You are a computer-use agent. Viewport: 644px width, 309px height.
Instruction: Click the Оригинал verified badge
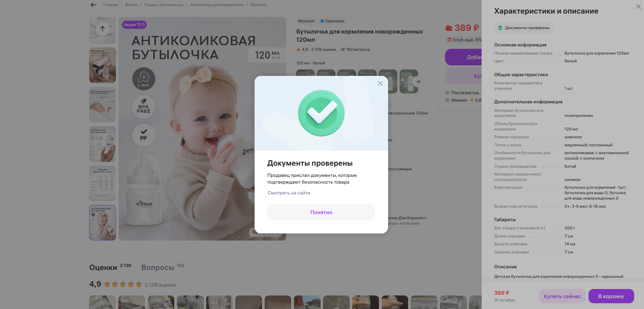coord(332,21)
